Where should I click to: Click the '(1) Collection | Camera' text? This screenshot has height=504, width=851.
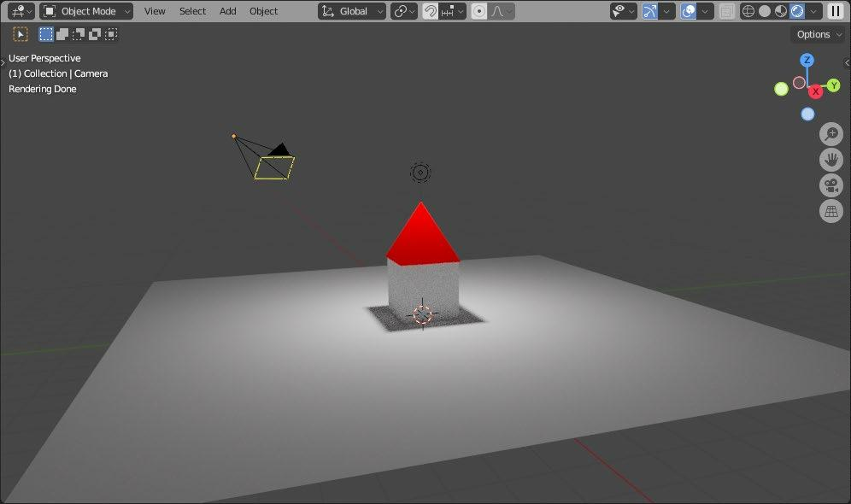tap(58, 73)
